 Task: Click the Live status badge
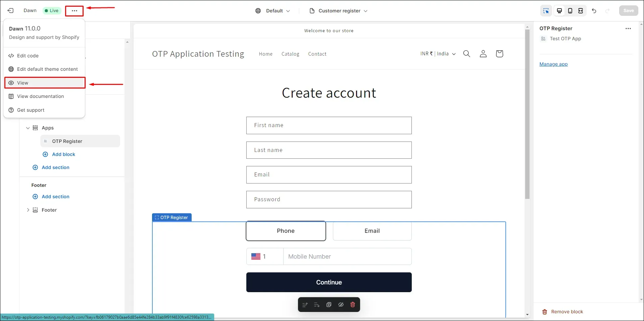coord(52,11)
